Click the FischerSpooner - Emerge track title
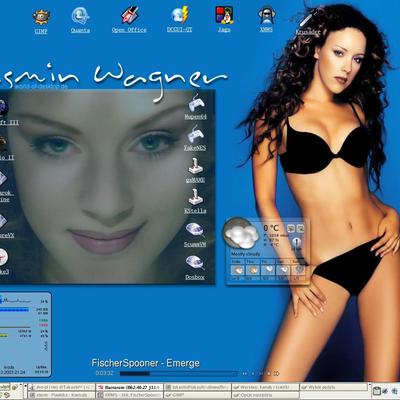The width and height of the screenshot is (400, 400). [x=146, y=363]
